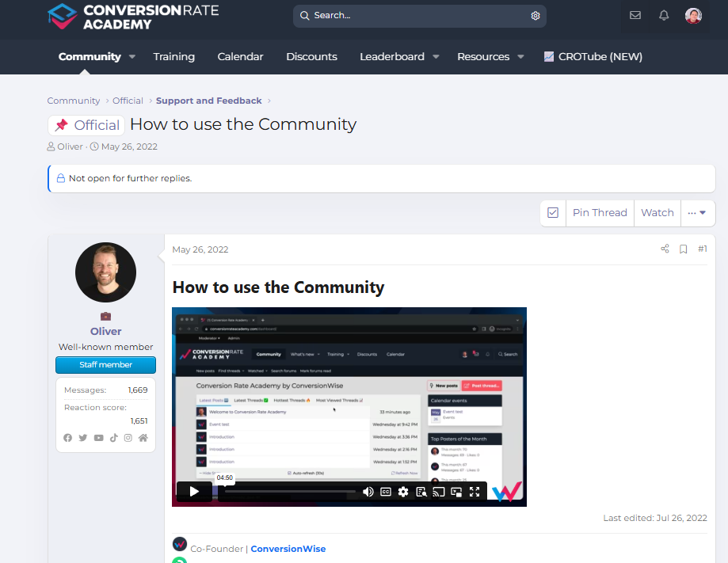This screenshot has height=563, width=728.
Task: Open video transcript search icon
Action: tap(421, 492)
